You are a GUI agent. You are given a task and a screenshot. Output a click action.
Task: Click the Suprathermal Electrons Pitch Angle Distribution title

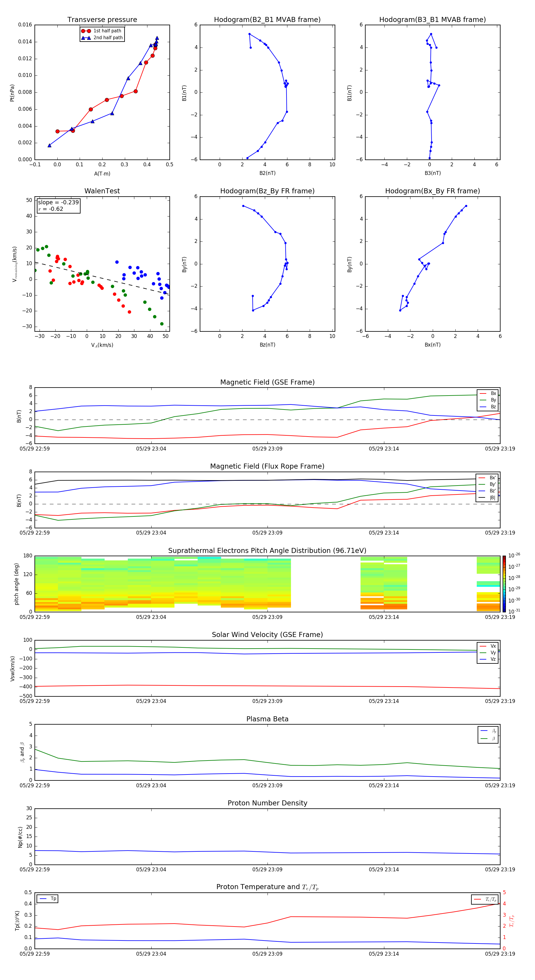tap(267, 551)
